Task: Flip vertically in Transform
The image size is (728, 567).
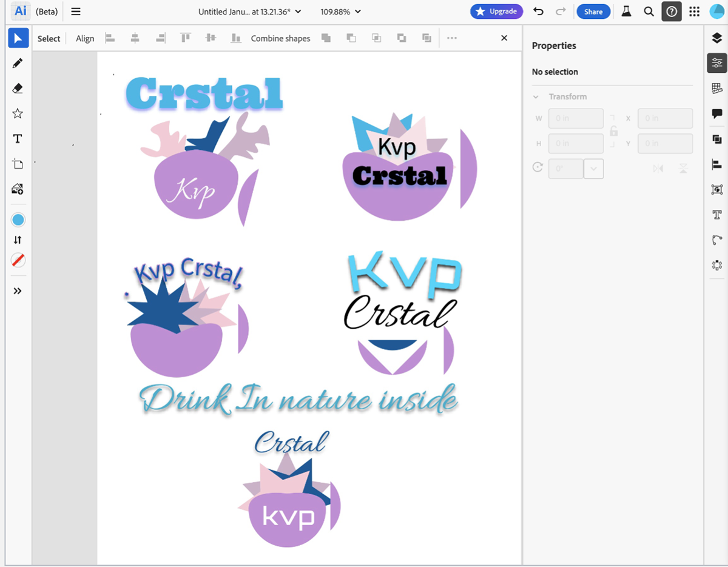Action: coord(683,169)
